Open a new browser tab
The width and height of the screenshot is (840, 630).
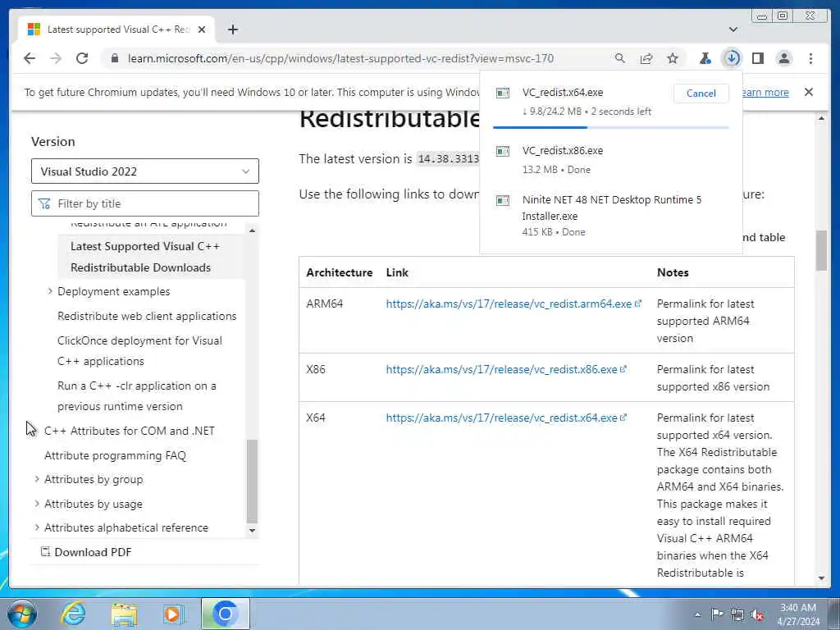tap(232, 30)
